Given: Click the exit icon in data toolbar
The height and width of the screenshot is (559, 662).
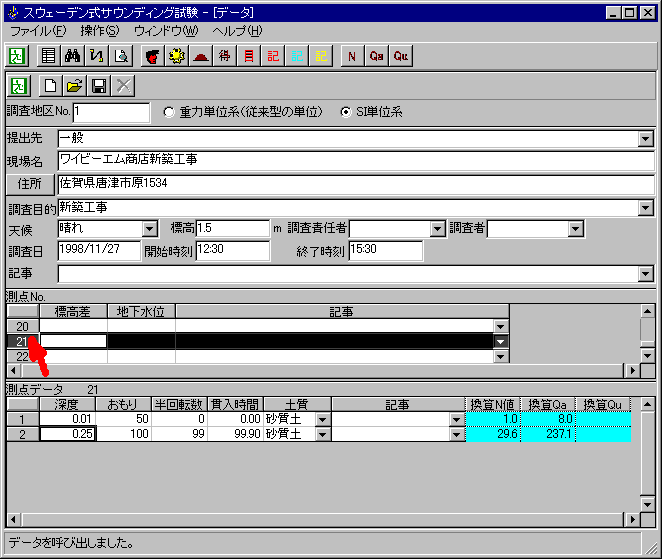Looking at the screenshot, I should pos(19,86).
